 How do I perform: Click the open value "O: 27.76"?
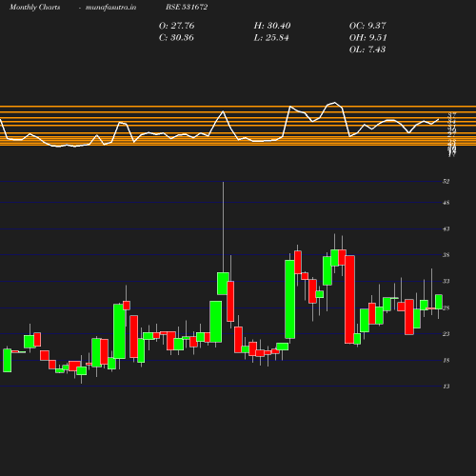pyautogui.click(x=176, y=26)
